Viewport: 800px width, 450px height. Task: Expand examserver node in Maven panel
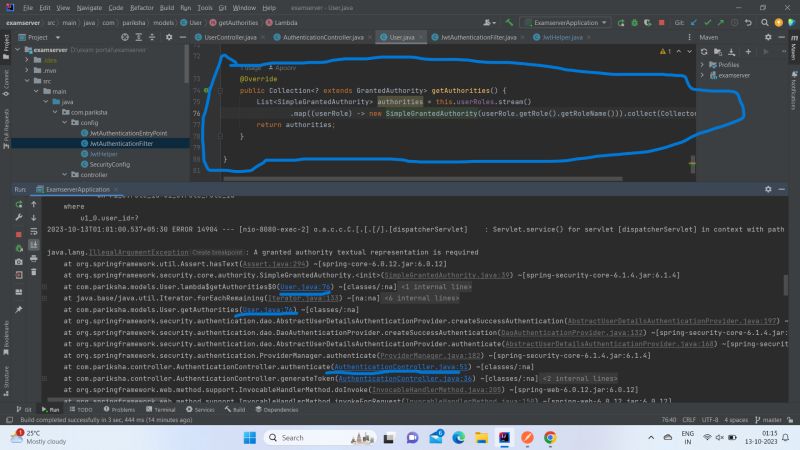pyautogui.click(x=703, y=76)
